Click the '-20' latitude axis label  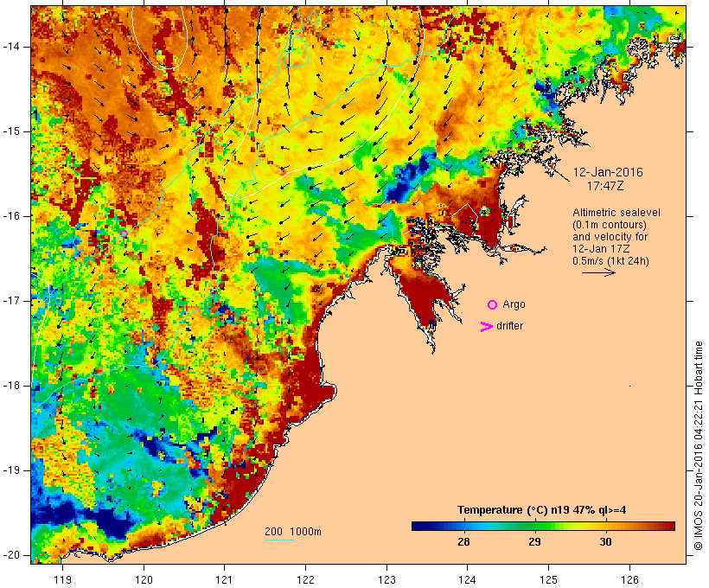(x=11, y=555)
